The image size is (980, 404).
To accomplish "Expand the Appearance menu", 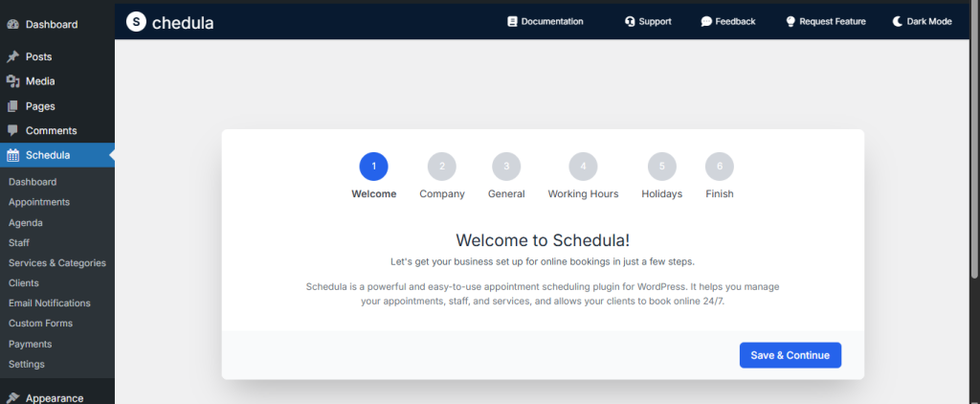I will click(54, 397).
